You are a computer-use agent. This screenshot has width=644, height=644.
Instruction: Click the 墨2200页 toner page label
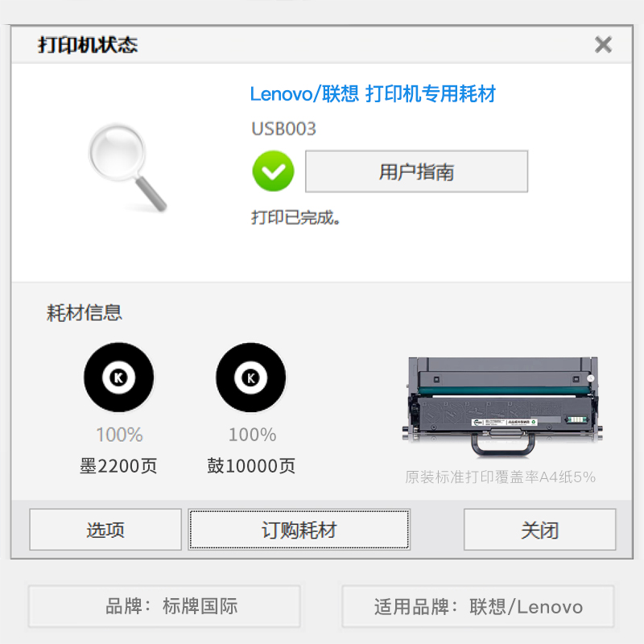tap(118, 466)
